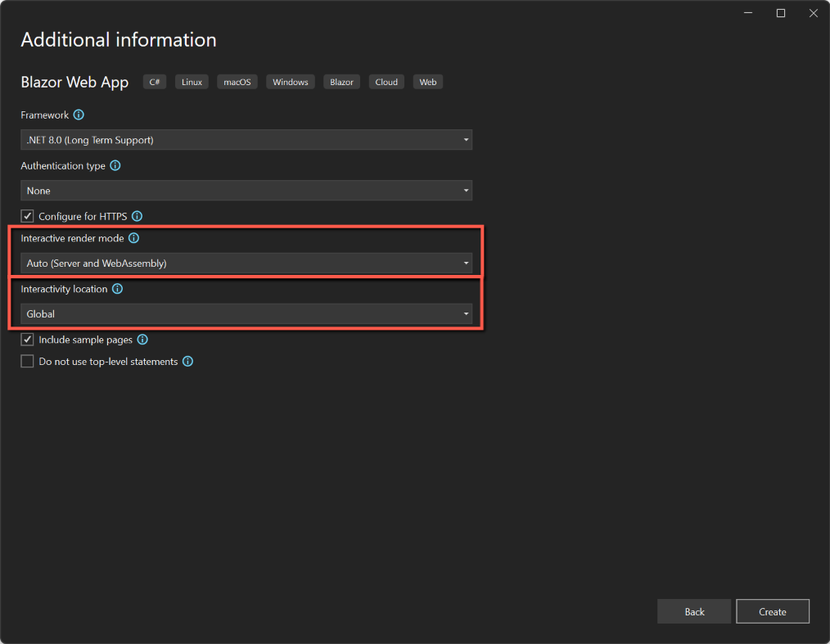The width and height of the screenshot is (830, 644).
Task: Open the Framework dropdown
Action: 246,139
